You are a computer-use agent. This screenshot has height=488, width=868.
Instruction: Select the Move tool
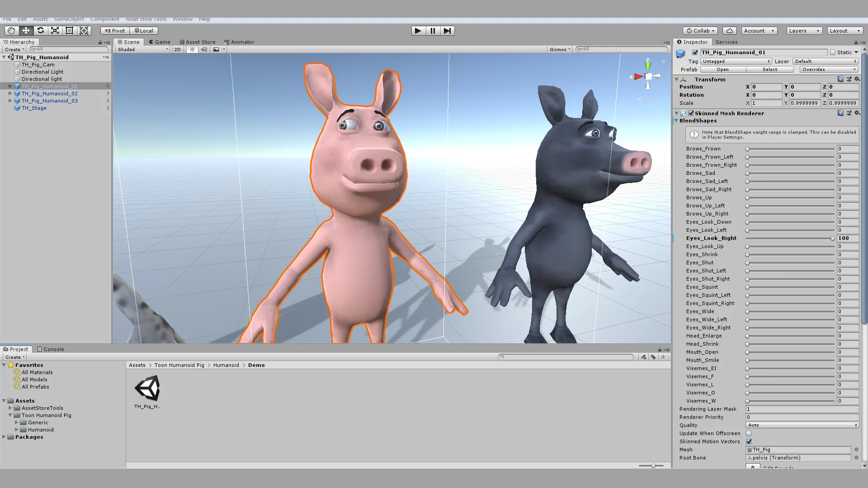pyautogui.click(x=26, y=31)
